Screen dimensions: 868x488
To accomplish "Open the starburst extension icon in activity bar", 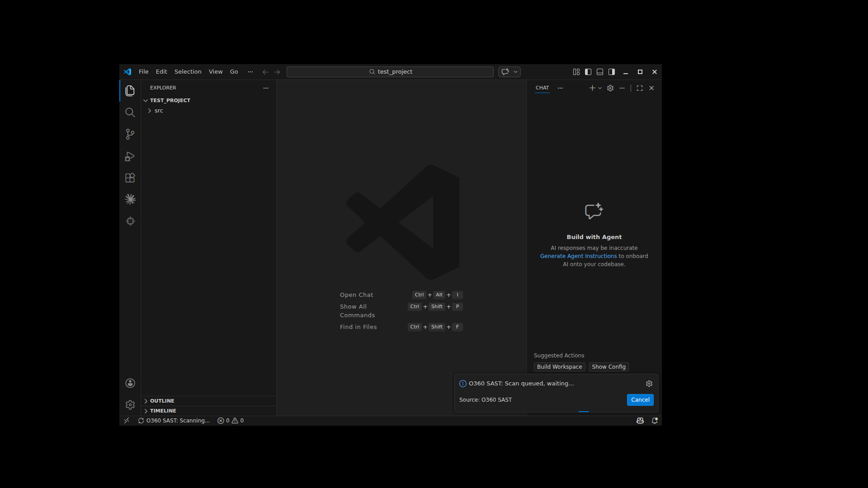I will click(x=130, y=199).
